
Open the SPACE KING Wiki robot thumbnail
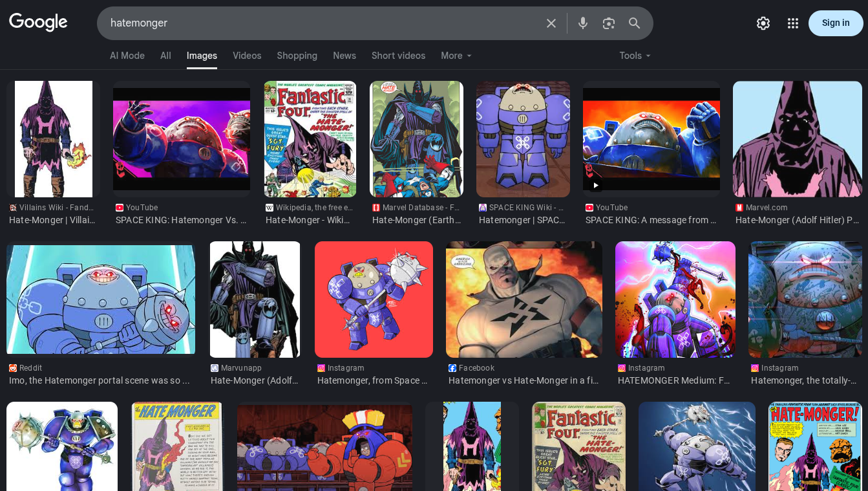point(524,139)
